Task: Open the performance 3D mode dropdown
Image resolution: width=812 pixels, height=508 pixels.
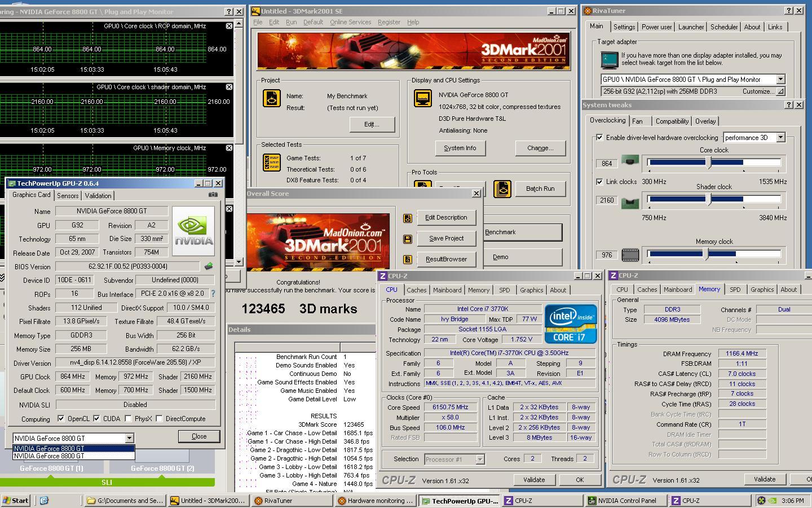Action: tap(780, 138)
